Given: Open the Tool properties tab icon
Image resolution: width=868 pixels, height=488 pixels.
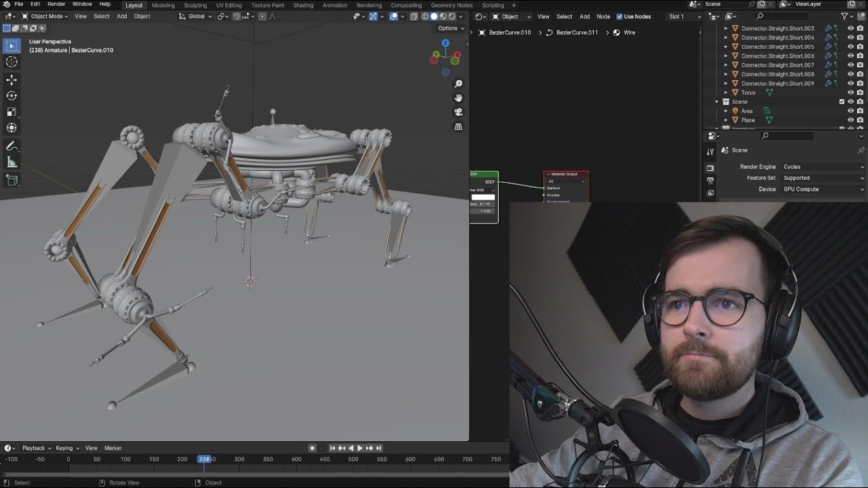Looking at the screenshot, I should point(710,152).
